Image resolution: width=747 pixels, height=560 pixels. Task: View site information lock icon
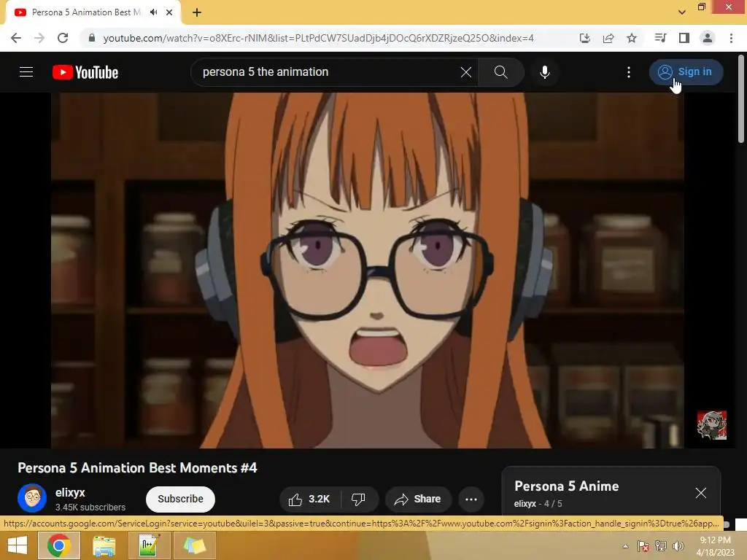(x=92, y=38)
